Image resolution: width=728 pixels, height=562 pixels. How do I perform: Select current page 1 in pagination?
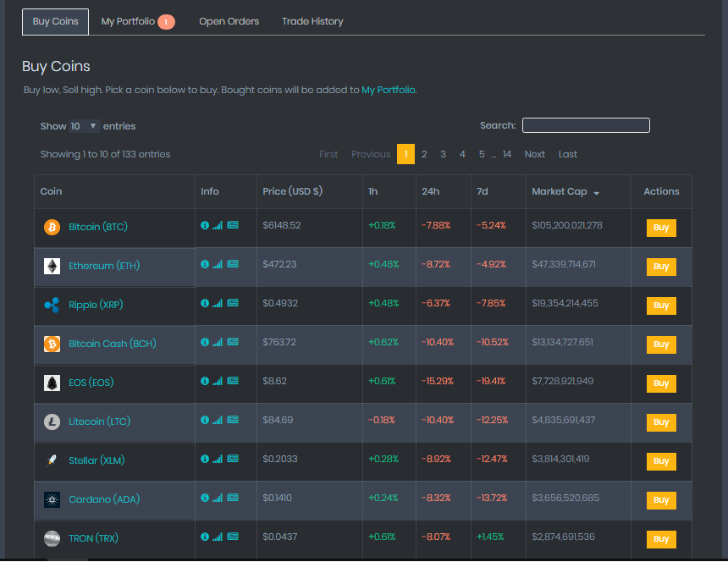[x=405, y=154]
